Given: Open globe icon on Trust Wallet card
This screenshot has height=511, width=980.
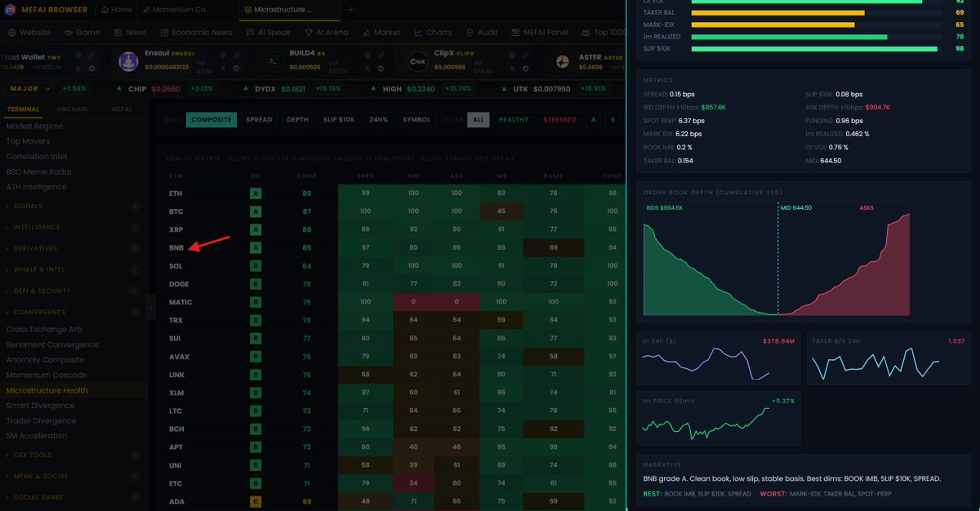Looking at the screenshot, I should pos(78,55).
